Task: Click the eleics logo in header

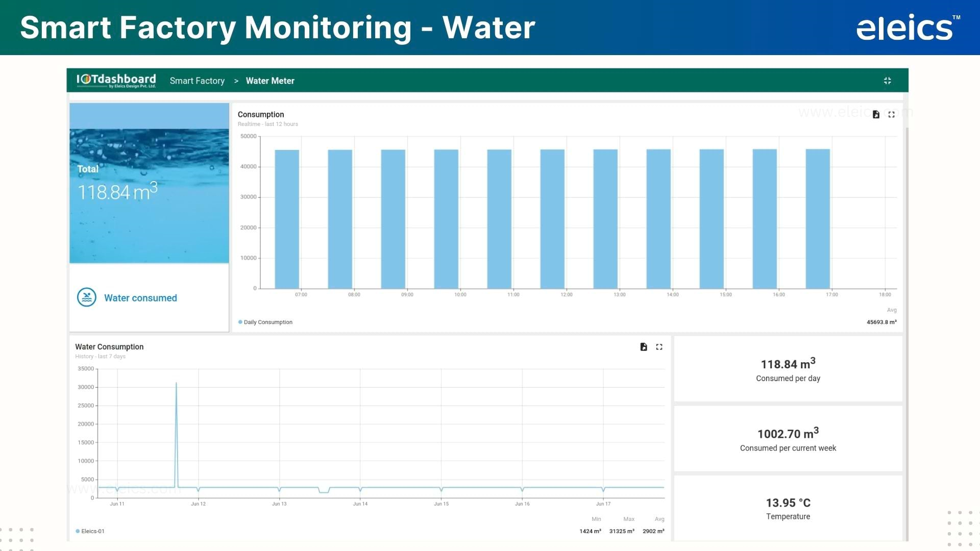Action: [908, 28]
